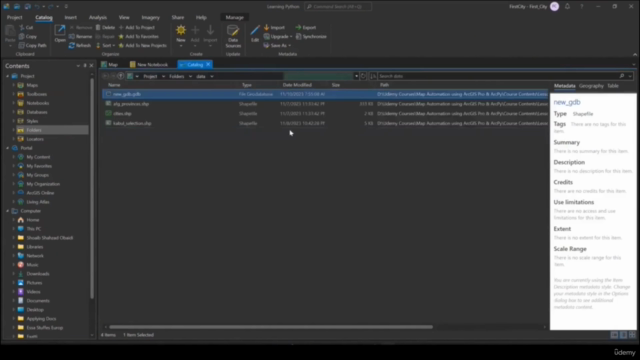640x360 pixels.
Task: Click the sort icon left of search box
Action: pos(373,76)
